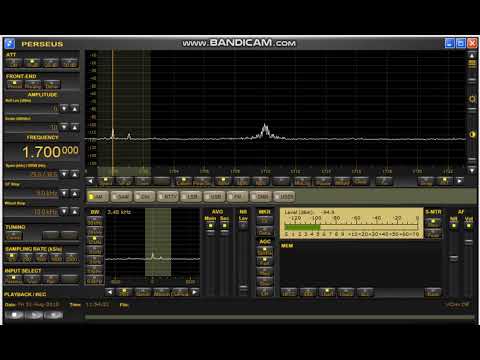Click the S-meter level display
The height and width of the screenshot is (360, 480).
[x=352, y=223]
